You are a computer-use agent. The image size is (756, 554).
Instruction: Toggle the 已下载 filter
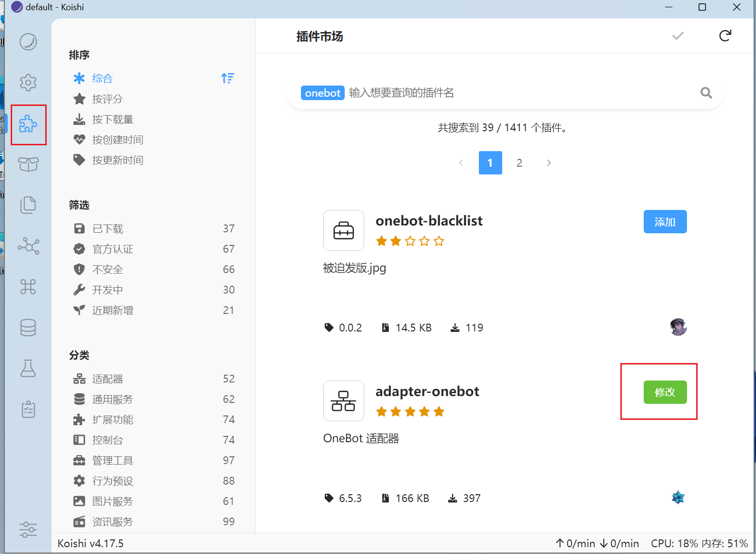point(154,228)
